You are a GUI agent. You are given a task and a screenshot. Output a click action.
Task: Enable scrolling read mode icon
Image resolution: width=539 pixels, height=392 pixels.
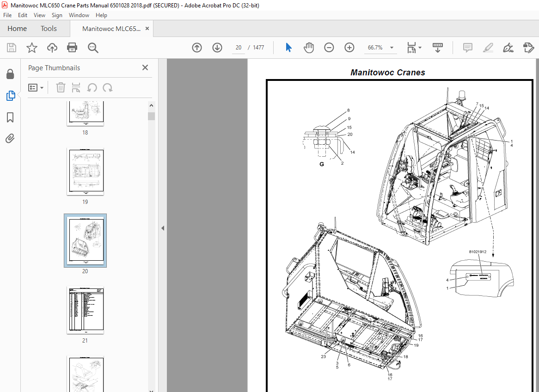pyautogui.click(x=438, y=48)
